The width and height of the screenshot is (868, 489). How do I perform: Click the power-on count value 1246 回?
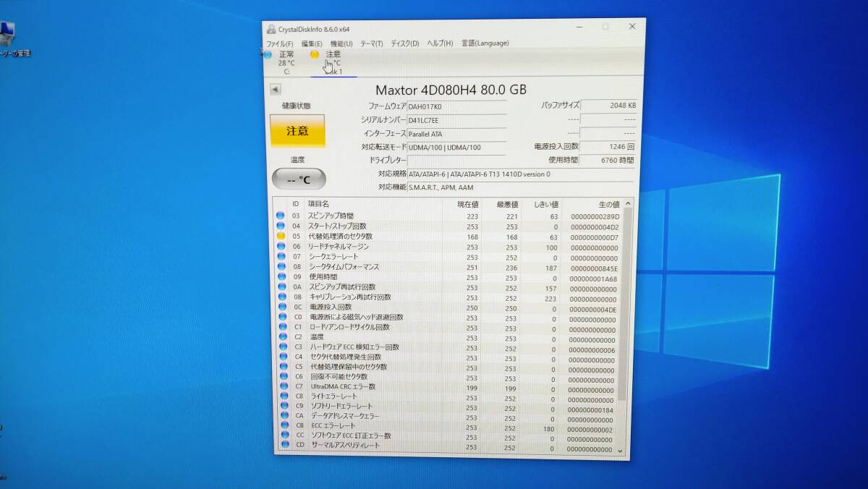[x=608, y=147]
